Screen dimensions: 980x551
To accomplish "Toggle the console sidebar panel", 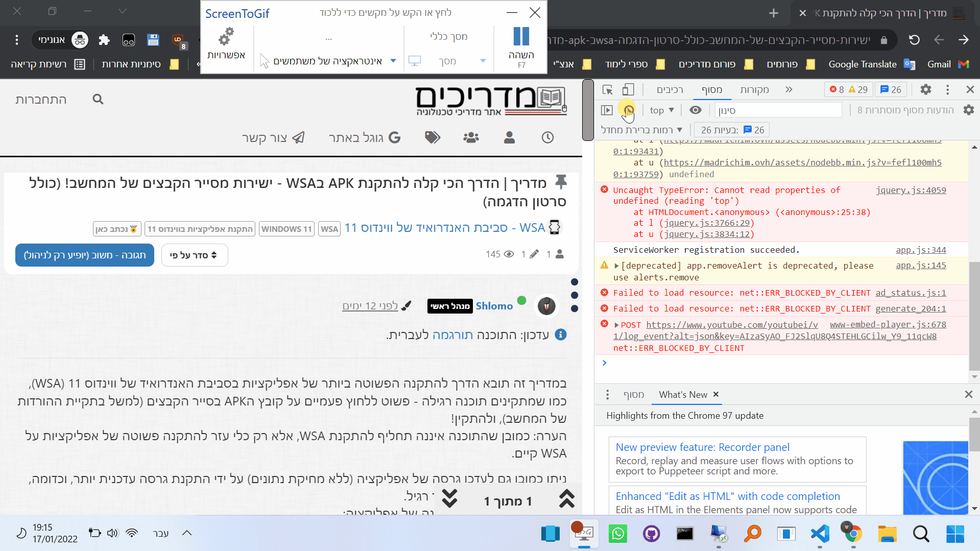I will [607, 110].
